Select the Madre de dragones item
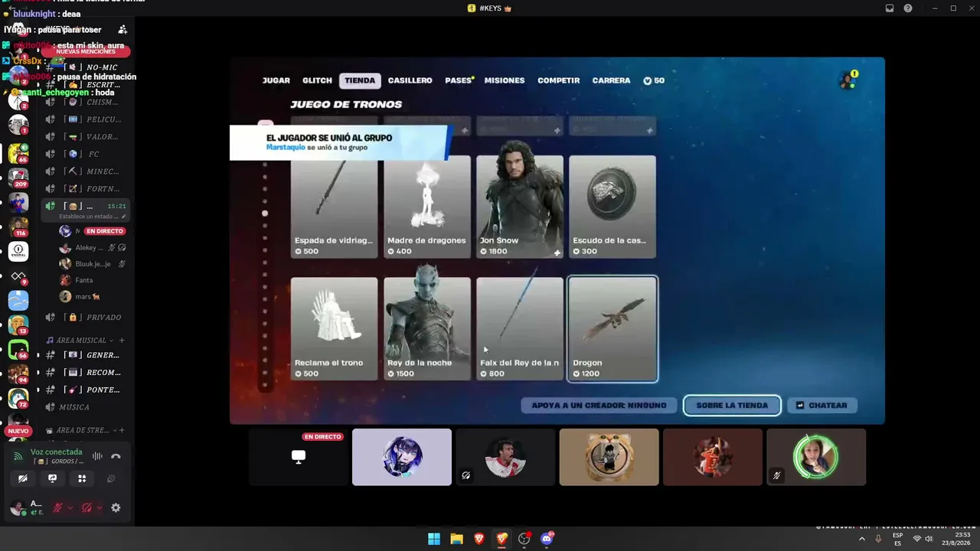Viewport: 980px width, 551px height. [x=427, y=207]
